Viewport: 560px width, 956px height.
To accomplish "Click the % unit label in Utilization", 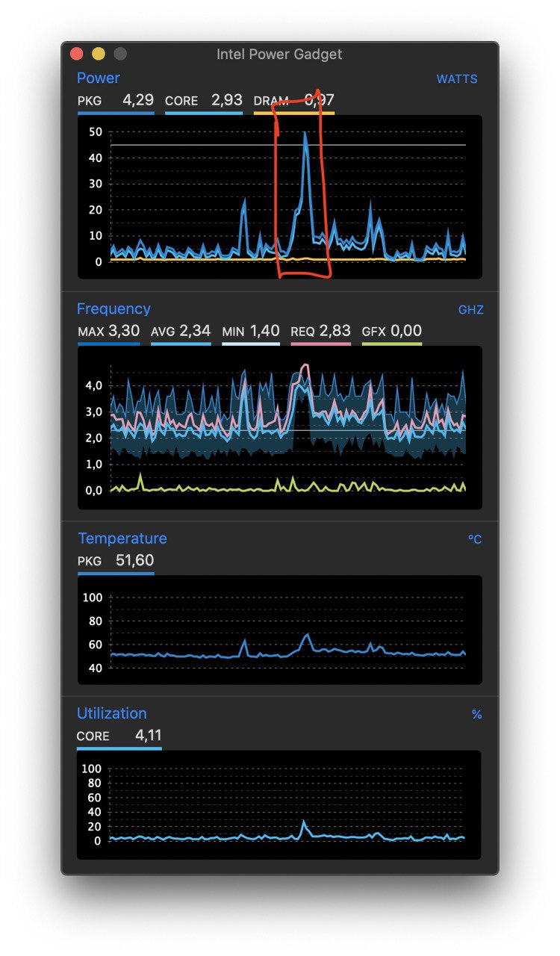I will [x=476, y=715].
